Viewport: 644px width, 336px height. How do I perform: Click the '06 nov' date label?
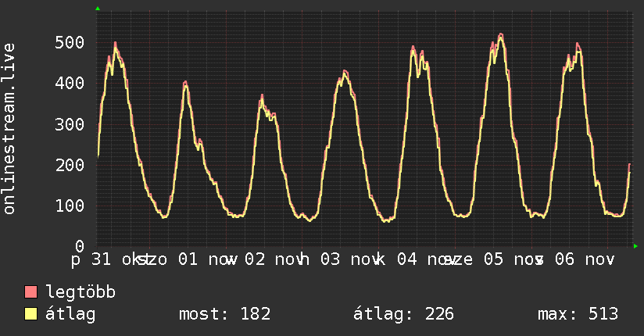(585, 259)
